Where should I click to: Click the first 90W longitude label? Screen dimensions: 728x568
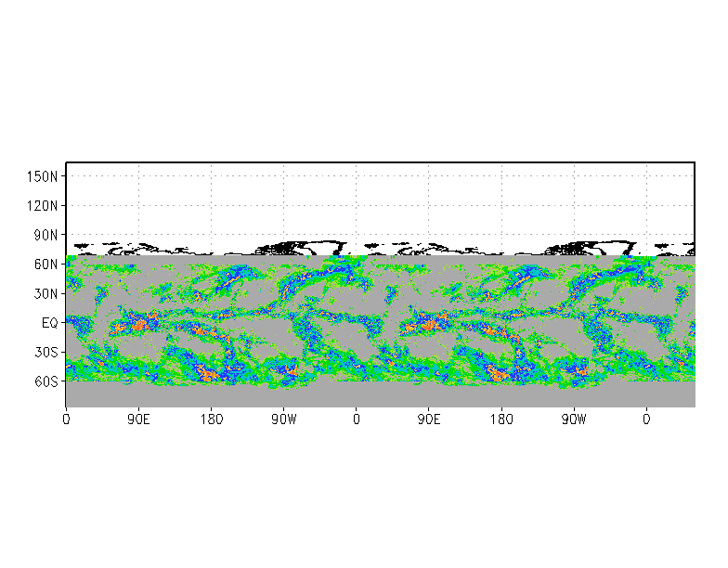(x=283, y=420)
